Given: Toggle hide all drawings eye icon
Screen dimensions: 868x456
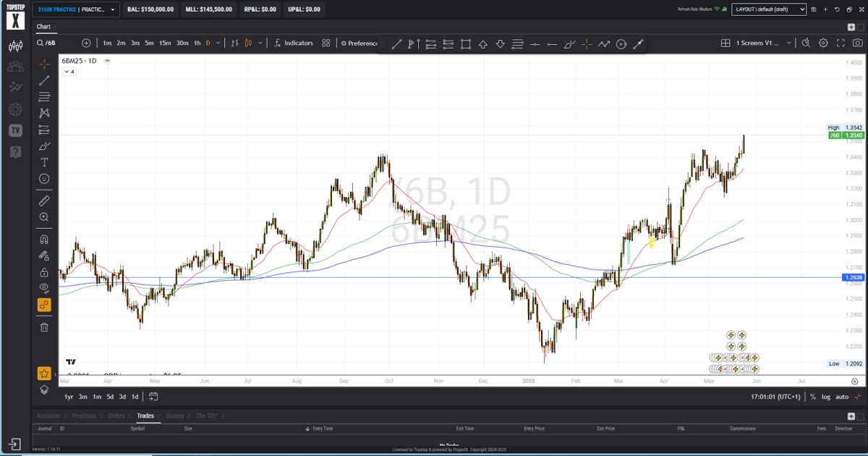Looking at the screenshot, I should coord(44,288).
